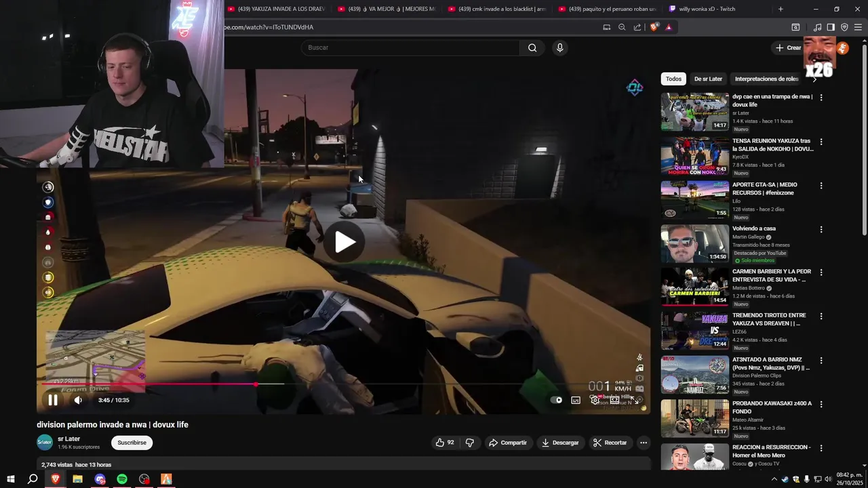Click the Buscar search input field
The image size is (868, 488).
(x=411, y=47)
